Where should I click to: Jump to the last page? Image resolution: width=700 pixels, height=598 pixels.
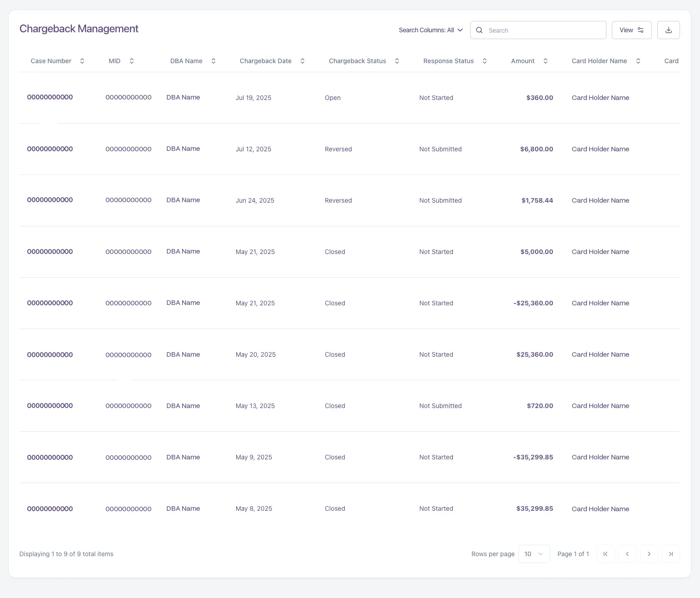pyautogui.click(x=671, y=554)
